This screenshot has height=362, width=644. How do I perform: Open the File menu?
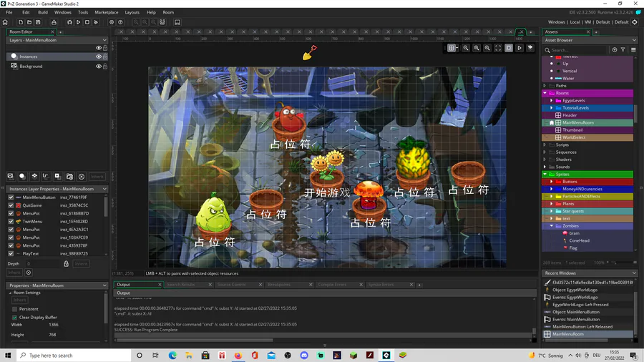[x=9, y=12]
